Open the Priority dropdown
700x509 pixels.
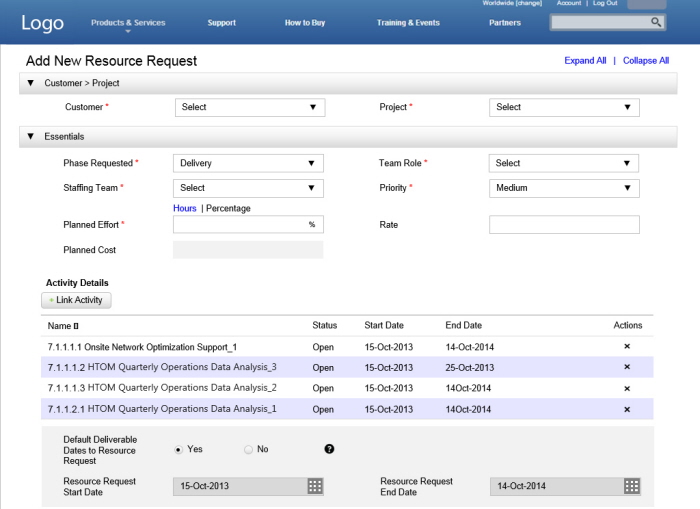[x=564, y=188]
